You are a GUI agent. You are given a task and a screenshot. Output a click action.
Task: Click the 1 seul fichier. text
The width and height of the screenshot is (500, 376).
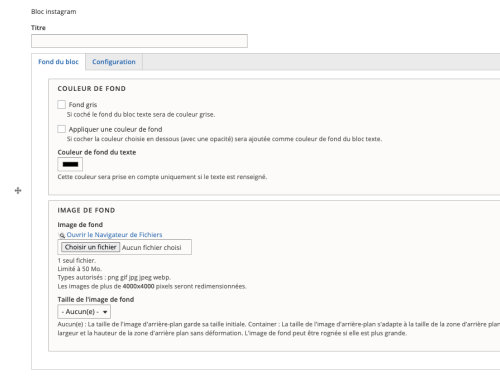click(77, 260)
